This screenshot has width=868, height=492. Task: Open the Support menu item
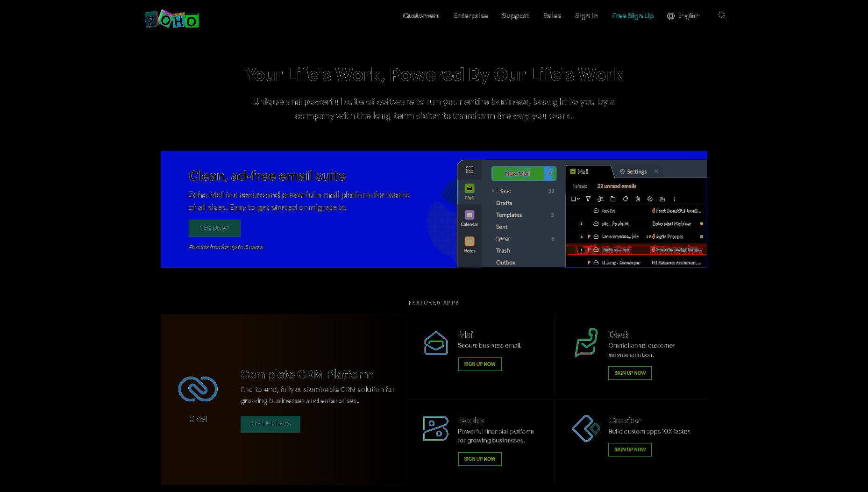coord(515,16)
